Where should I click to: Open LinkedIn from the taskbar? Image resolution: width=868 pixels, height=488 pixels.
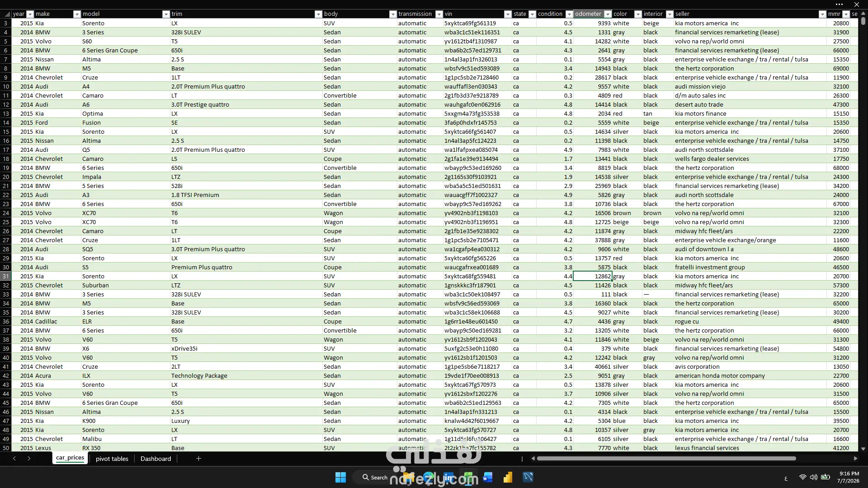pyautogui.click(x=448, y=477)
